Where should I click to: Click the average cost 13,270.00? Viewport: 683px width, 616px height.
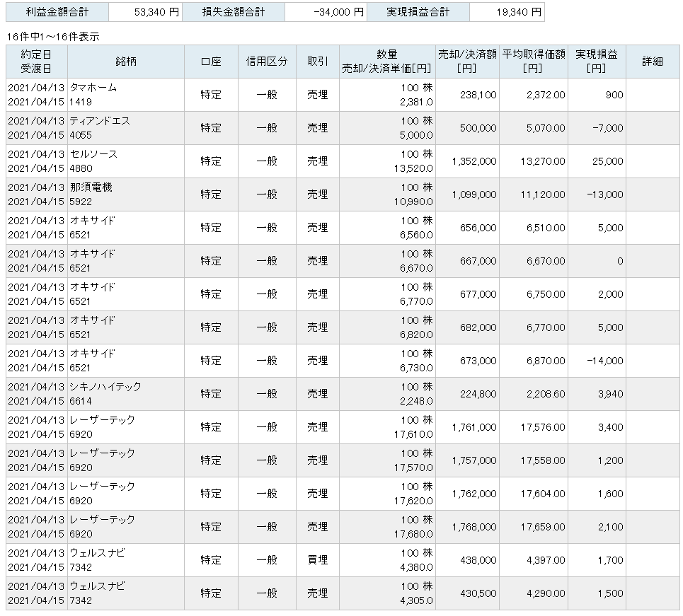tap(543, 161)
